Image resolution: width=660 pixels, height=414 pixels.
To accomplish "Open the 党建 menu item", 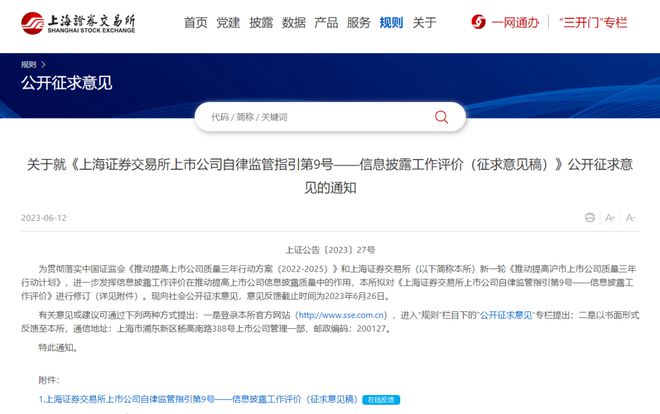I will coord(229,22).
